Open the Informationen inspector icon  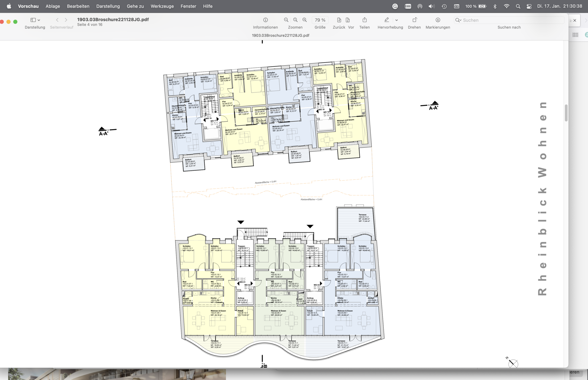pos(266,20)
